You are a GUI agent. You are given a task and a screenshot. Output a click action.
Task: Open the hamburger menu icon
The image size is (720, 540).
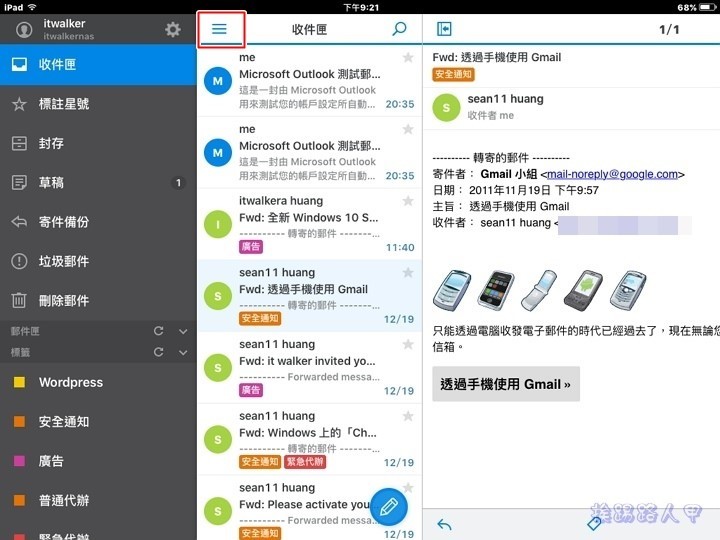click(219, 29)
